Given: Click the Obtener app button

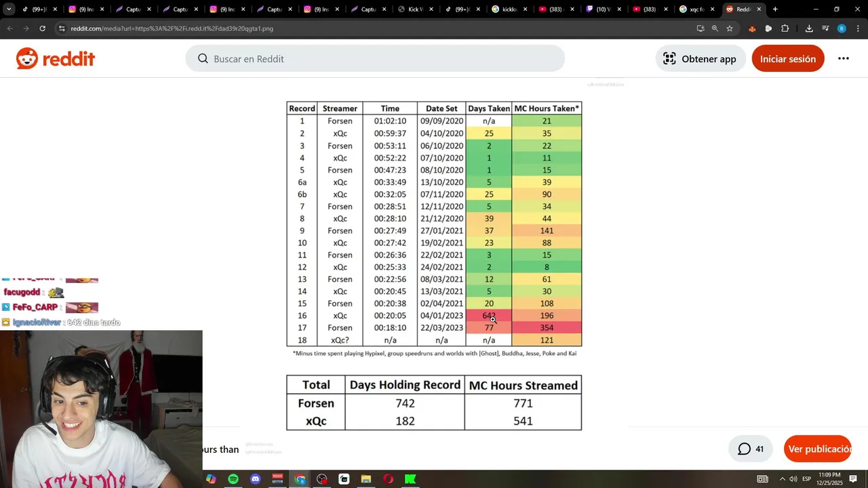Looking at the screenshot, I should [x=701, y=59].
